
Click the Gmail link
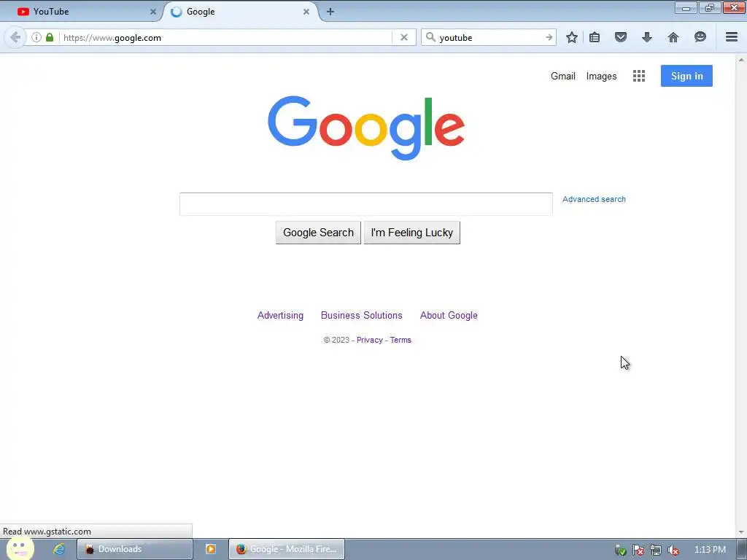562,76
